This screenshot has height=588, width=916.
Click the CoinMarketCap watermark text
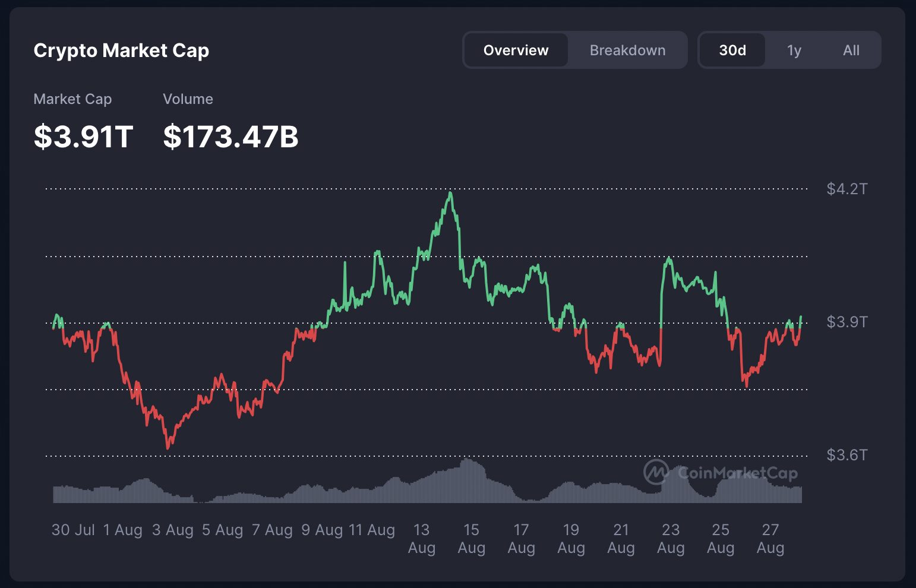(x=738, y=473)
